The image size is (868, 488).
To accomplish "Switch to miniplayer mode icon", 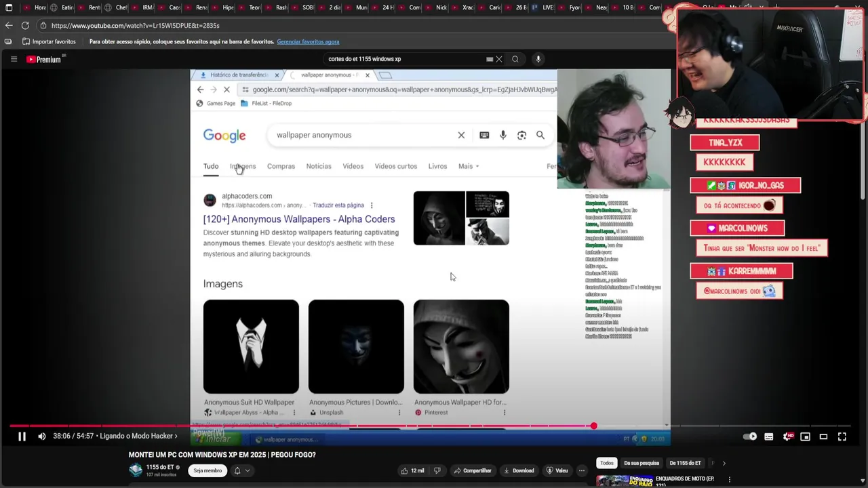I will tap(805, 436).
